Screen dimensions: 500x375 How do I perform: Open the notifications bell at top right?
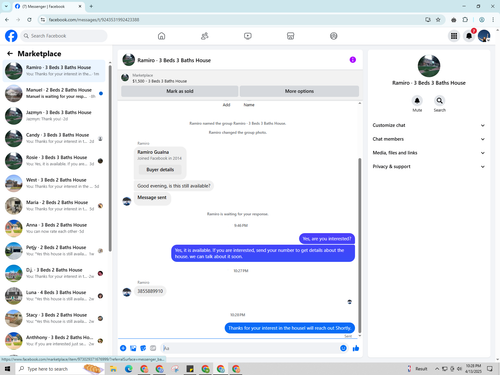click(469, 36)
